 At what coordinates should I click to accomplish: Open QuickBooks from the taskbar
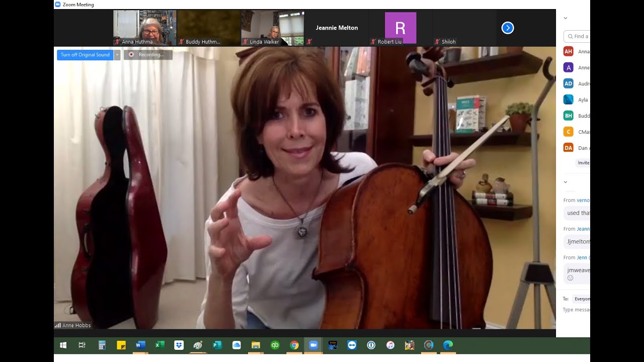coord(275,345)
